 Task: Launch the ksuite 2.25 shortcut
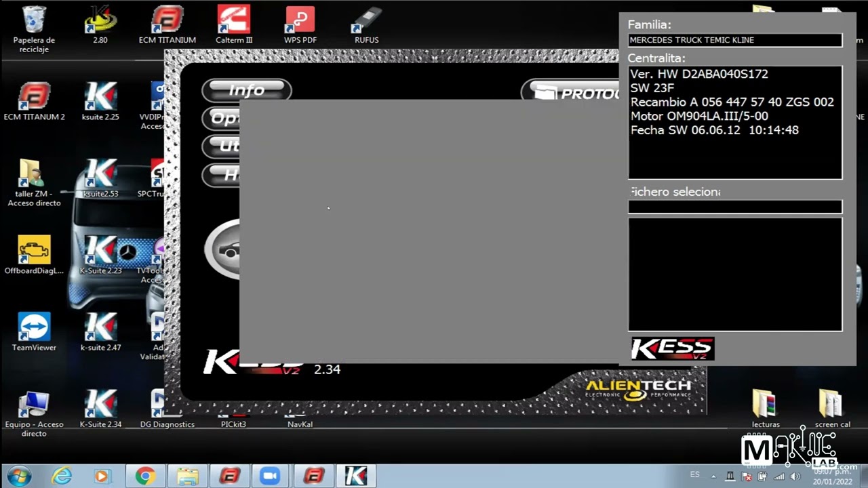coord(100,101)
